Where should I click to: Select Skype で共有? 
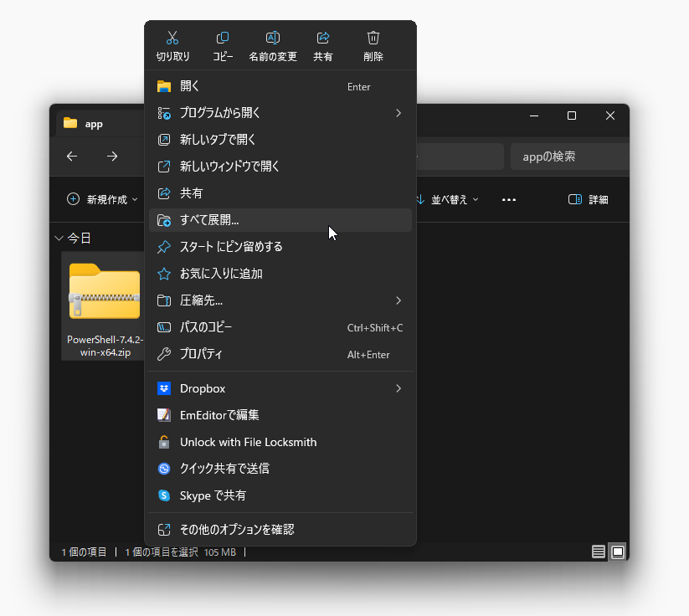280,495
